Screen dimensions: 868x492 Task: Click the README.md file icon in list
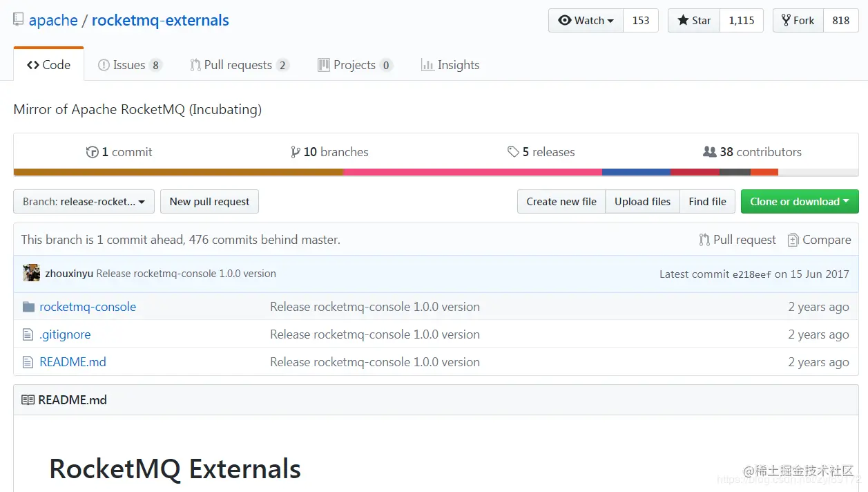28,362
